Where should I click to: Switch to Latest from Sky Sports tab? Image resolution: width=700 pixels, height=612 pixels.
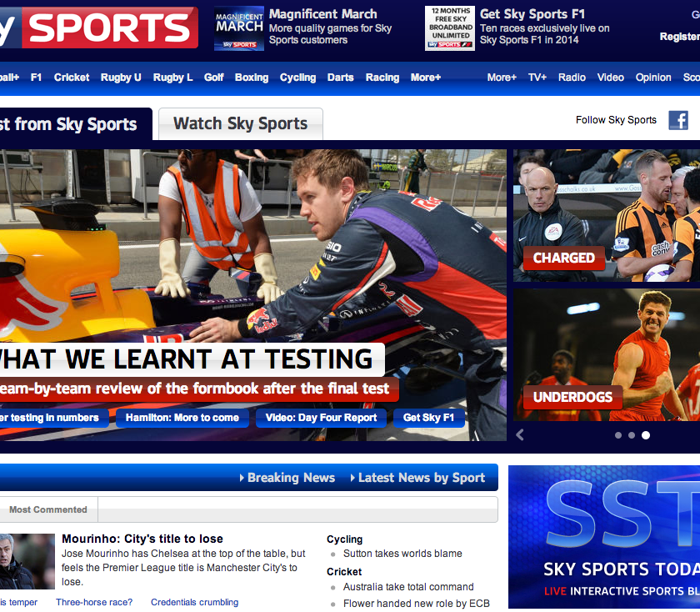pyautogui.click(x=76, y=123)
